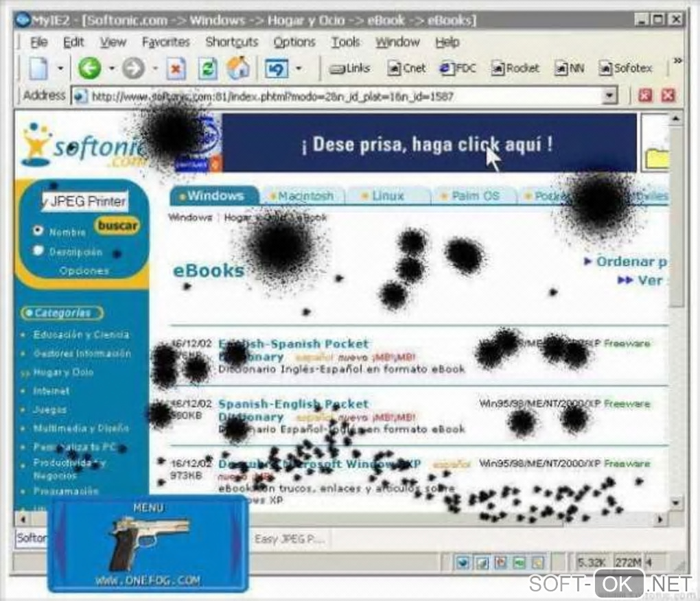Click the horizontal scrollbar left arrow

(23, 519)
